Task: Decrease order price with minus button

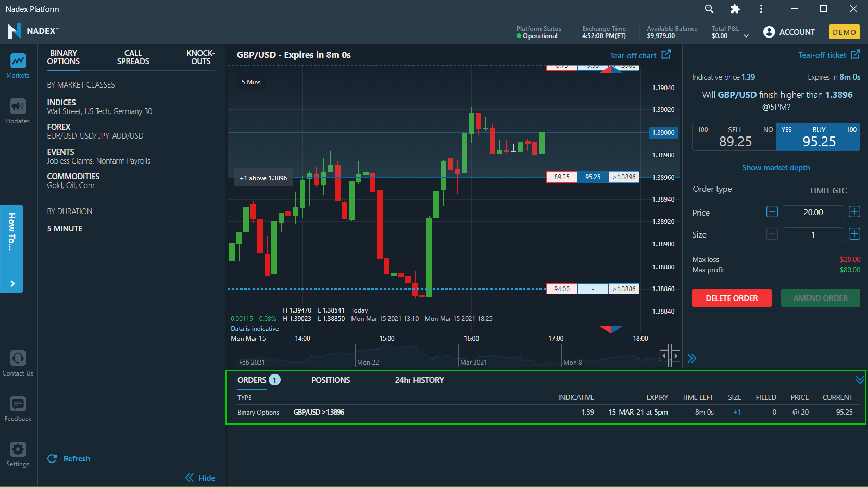Action: tap(772, 211)
